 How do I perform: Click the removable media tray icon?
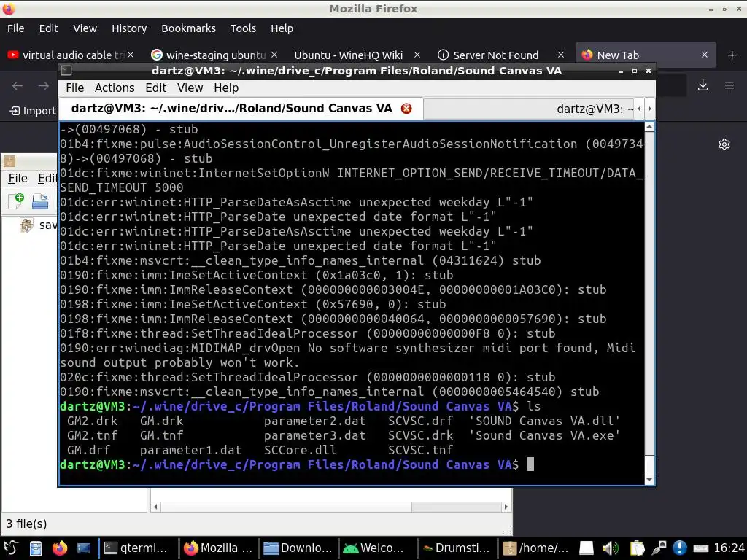[x=587, y=548]
